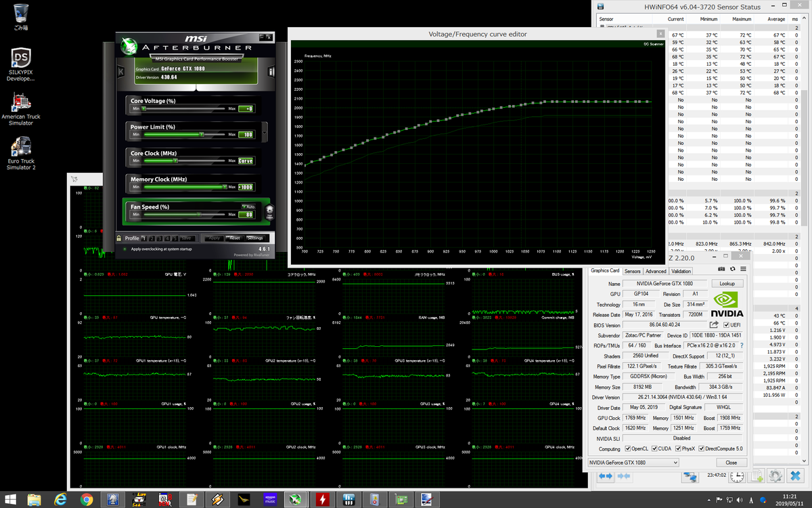Launch Euro Truck Simulator 2 shortcut
This screenshot has width=812, height=508.
click(x=21, y=153)
